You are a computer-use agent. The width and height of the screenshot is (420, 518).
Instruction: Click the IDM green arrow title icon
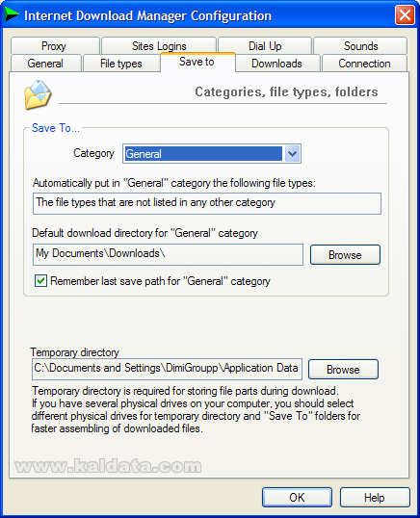point(12,14)
